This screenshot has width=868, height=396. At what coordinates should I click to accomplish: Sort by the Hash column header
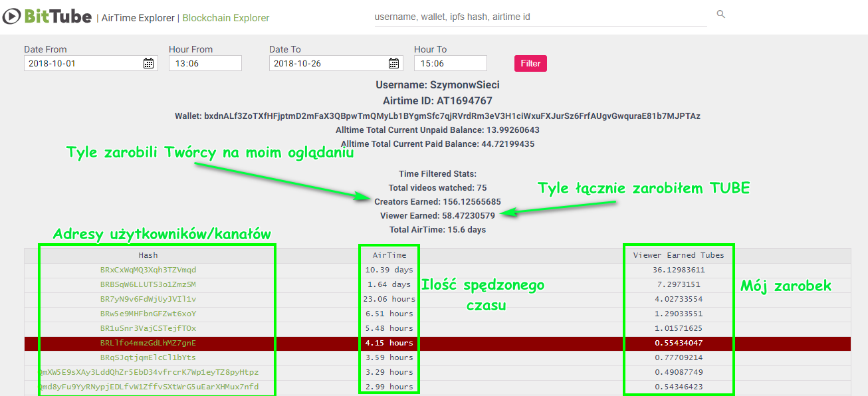coord(148,255)
